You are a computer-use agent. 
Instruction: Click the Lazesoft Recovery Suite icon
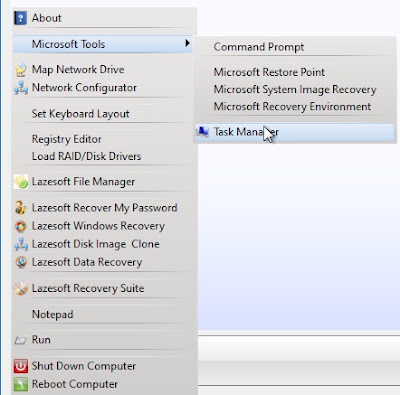21,288
